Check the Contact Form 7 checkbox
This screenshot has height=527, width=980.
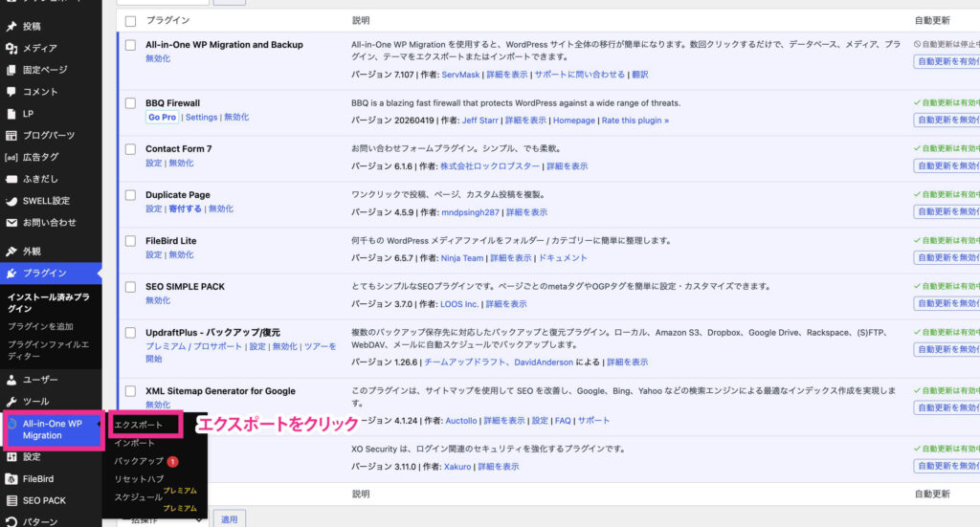point(130,149)
